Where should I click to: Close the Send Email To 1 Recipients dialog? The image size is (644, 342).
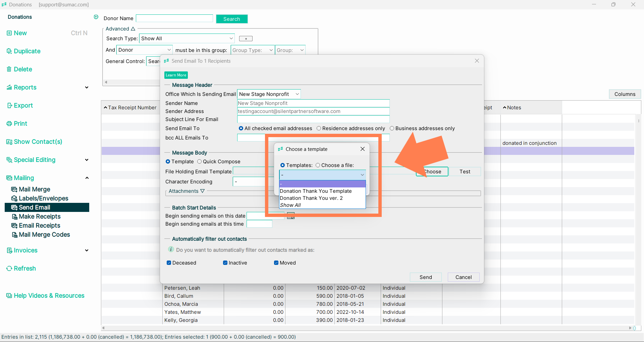477,61
